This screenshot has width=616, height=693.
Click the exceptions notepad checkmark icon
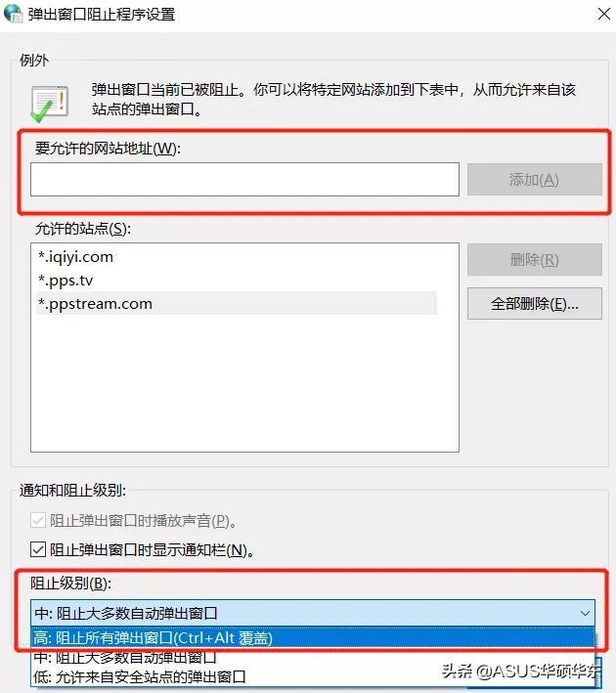click(49, 105)
